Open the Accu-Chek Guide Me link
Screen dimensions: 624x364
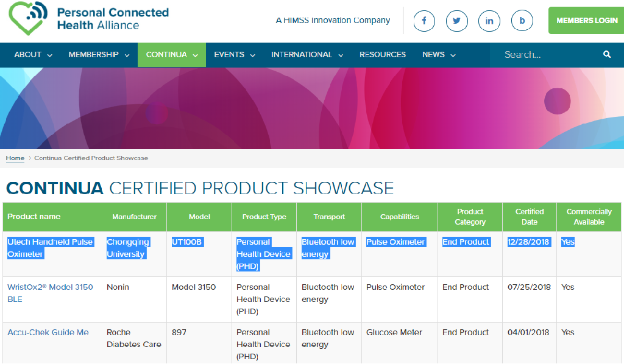pos(48,332)
